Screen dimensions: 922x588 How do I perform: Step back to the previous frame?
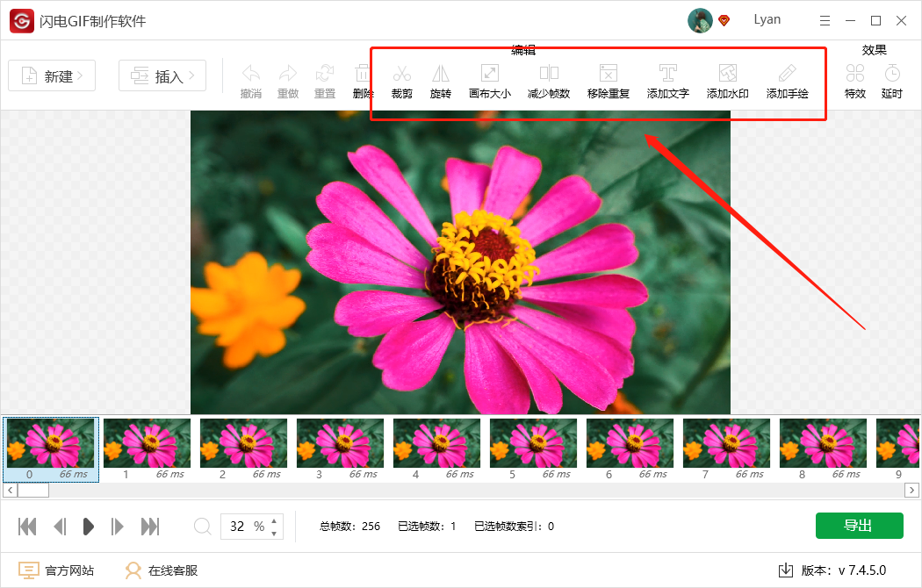[60, 527]
